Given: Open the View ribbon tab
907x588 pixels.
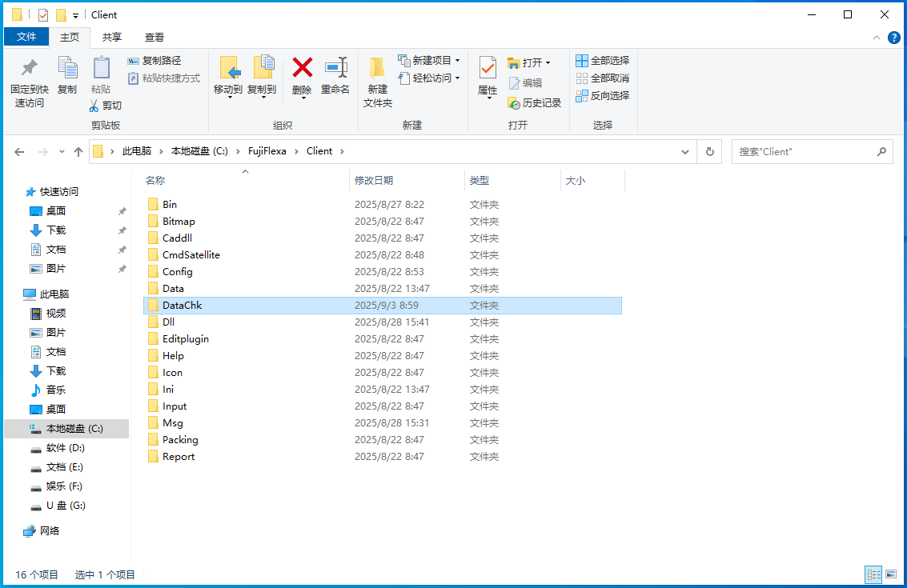Looking at the screenshot, I should (155, 37).
